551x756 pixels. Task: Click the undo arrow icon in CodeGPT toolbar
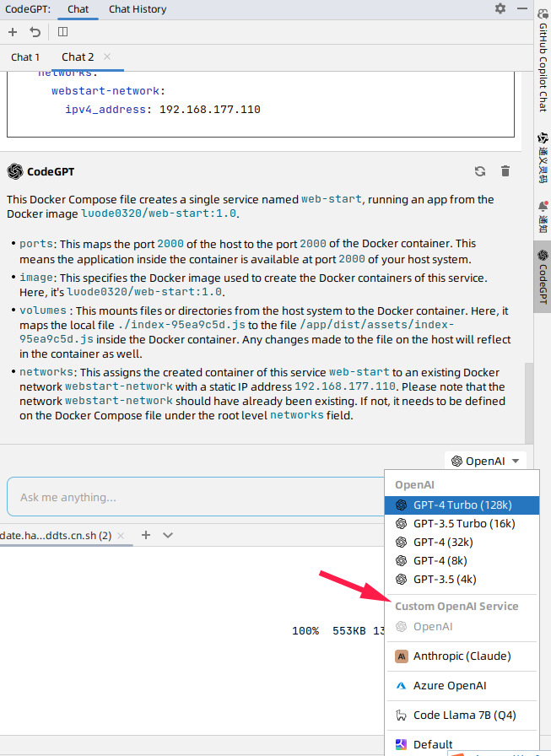(35, 32)
